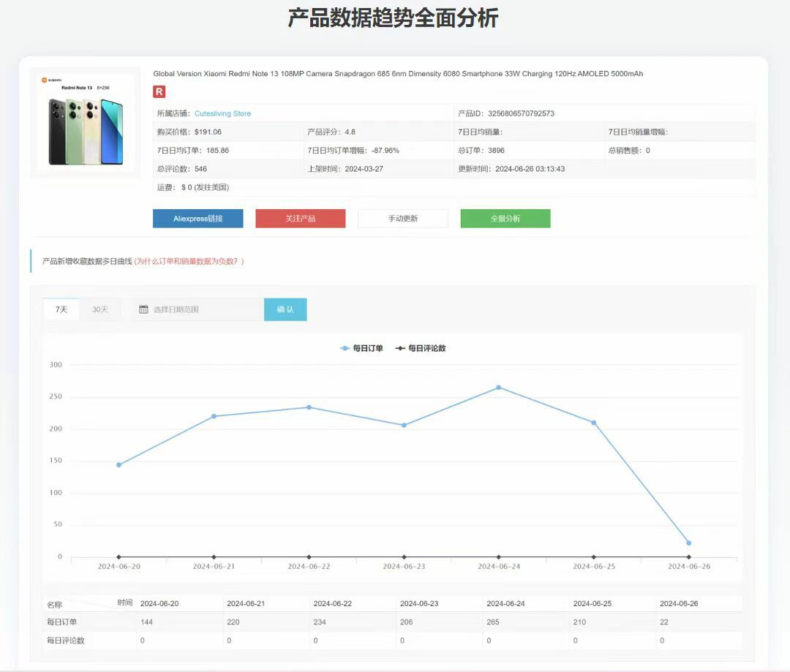Toggle the 每日订单 legend marker

click(x=345, y=348)
